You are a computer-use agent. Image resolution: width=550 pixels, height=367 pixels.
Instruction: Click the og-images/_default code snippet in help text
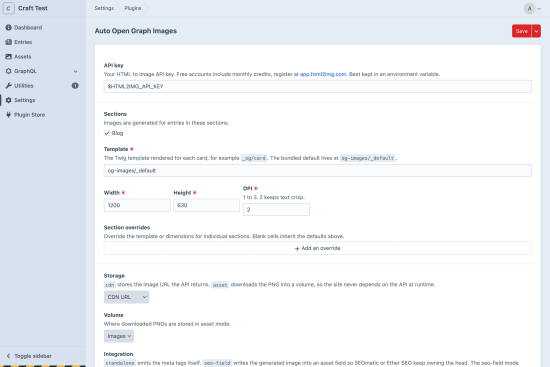(368, 158)
